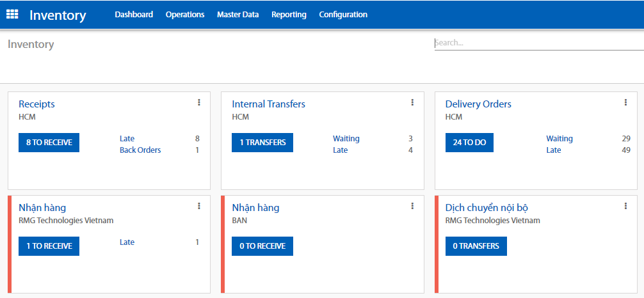Open three-dot menu on RMG Nhận hàng card

[199, 206]
